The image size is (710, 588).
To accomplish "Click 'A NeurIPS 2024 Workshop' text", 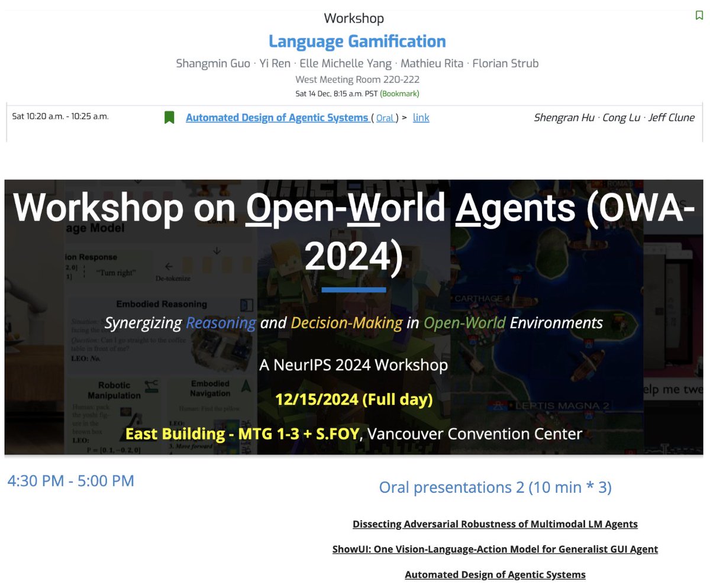I will click(354, 365).
